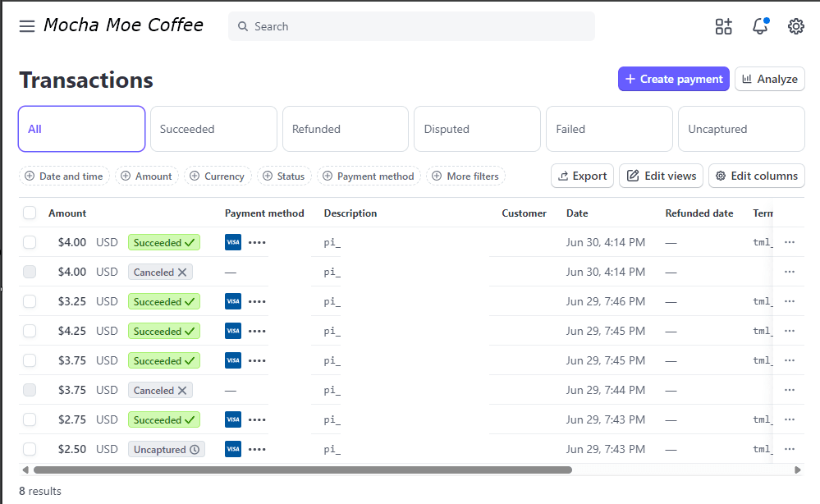The width and height of the screenshot is (820, 504).
Task: Click inside the Search field
Action: point(411,25)
